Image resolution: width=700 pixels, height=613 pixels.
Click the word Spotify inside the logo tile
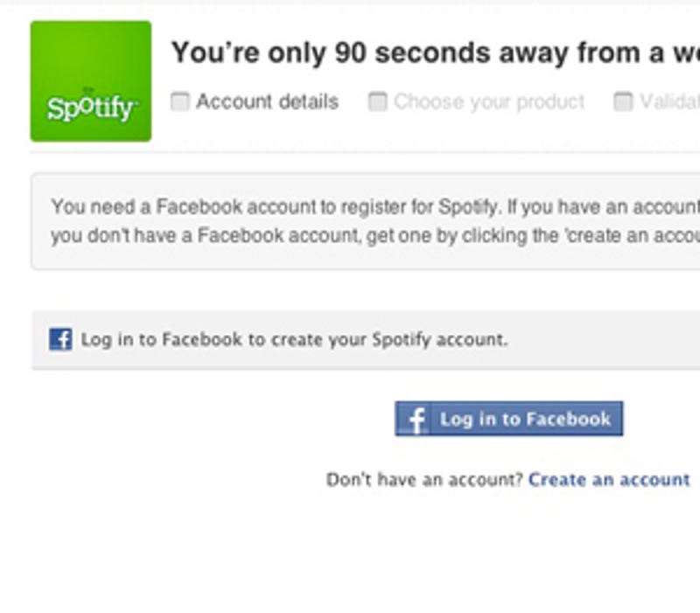coord(93,108)
